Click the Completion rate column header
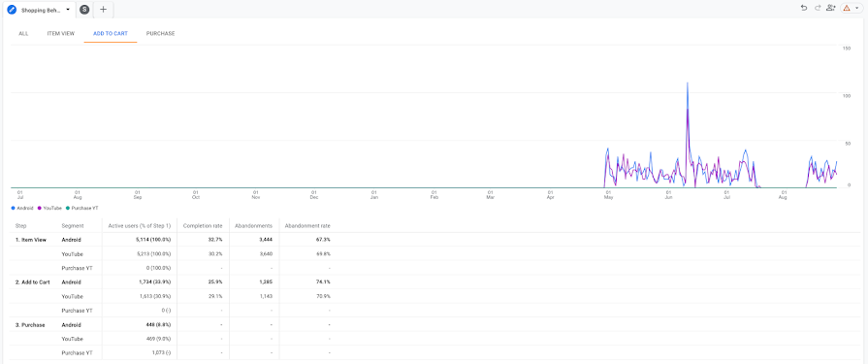The height and width of the screenshot is (364, 868). [203, 225]
